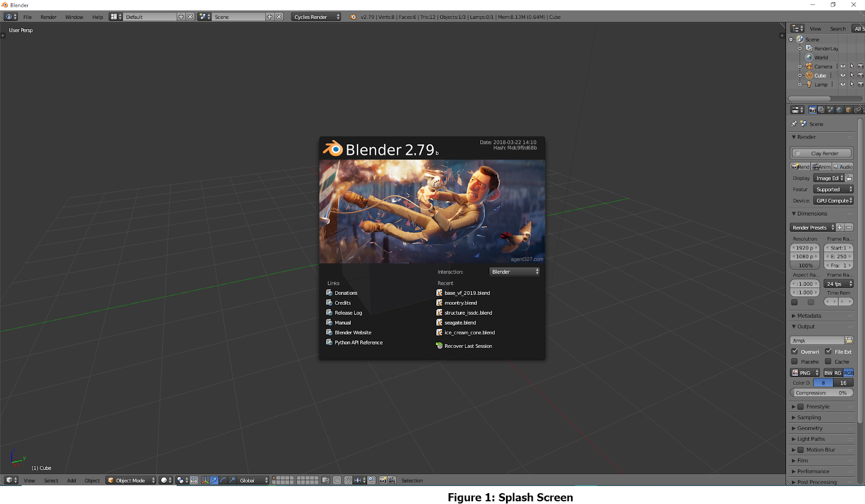Click the lock interface icon next to Display

(x=849, y=178)
